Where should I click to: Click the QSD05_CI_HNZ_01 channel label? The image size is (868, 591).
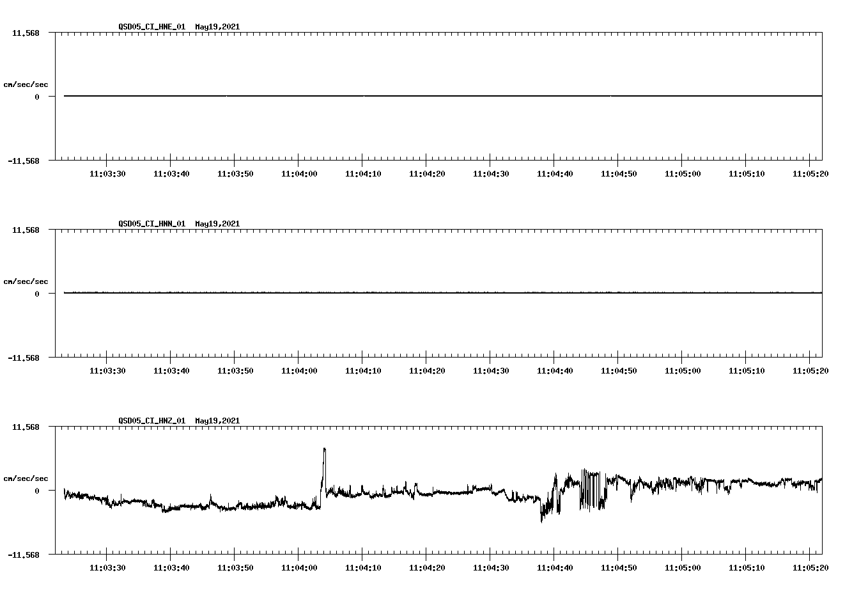(153, 421)
